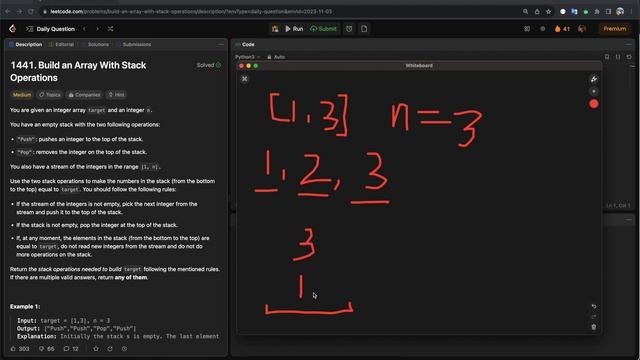The width and height of the screenshot is (640, 360).
Task: Open the timer alarm clock icon
Action: [349, 29]
